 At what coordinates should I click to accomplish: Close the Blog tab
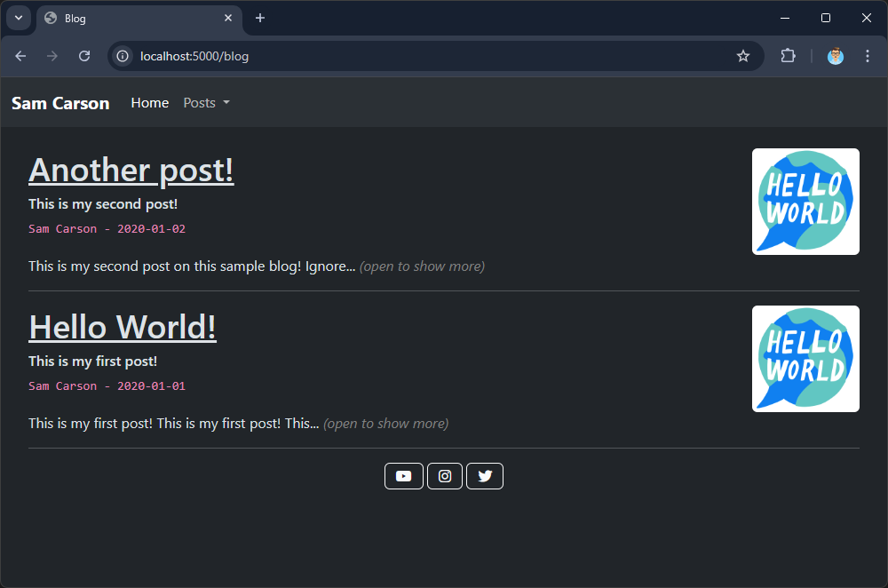[228, 18]
